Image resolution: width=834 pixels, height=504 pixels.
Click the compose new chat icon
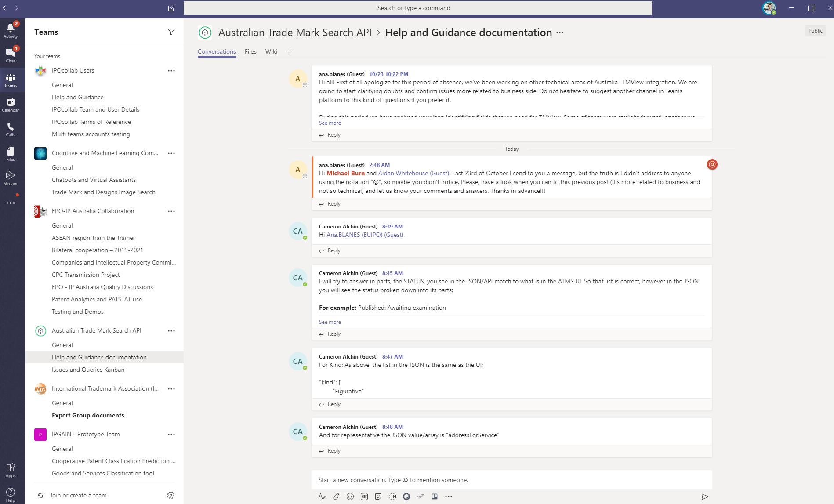coord(171,8)
